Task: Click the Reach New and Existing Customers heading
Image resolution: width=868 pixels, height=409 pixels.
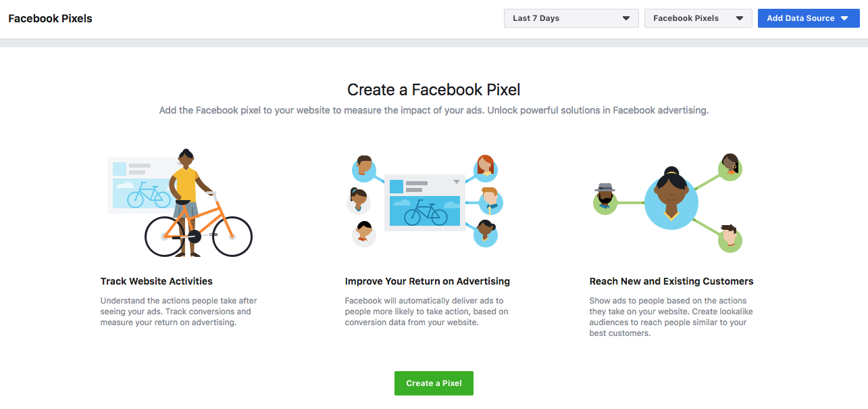Action: point(671,281)
